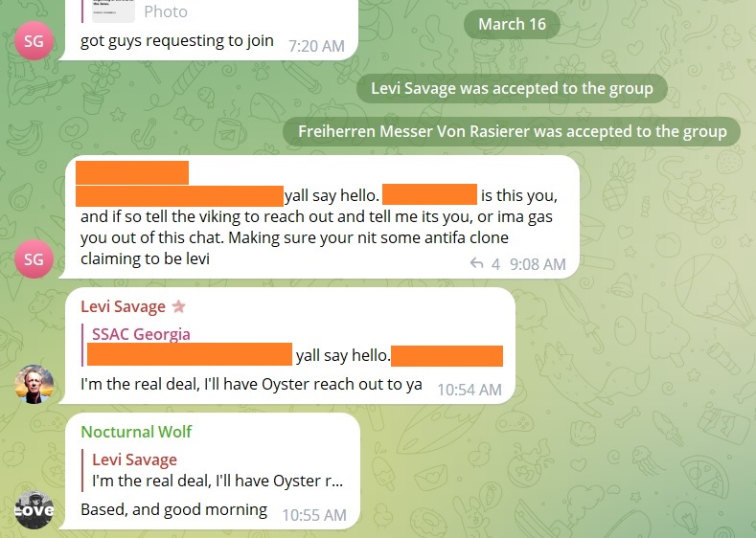The height and width of the screenshot is (538, 756).
Task: Select the 'Based, and good morning' message
Action: point(173,509)
